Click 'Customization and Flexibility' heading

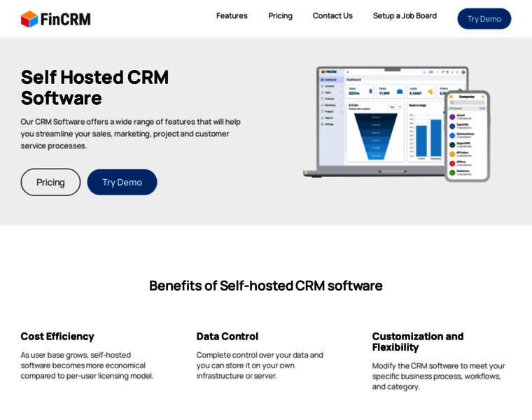click(418, 342)
